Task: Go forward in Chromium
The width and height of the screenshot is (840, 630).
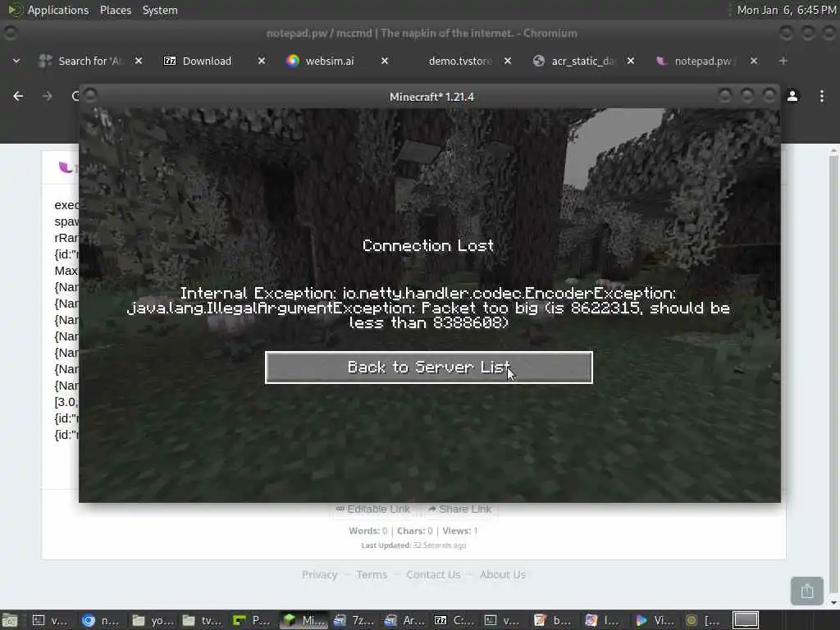Action: pyautogui.click(x=47, y=96)
